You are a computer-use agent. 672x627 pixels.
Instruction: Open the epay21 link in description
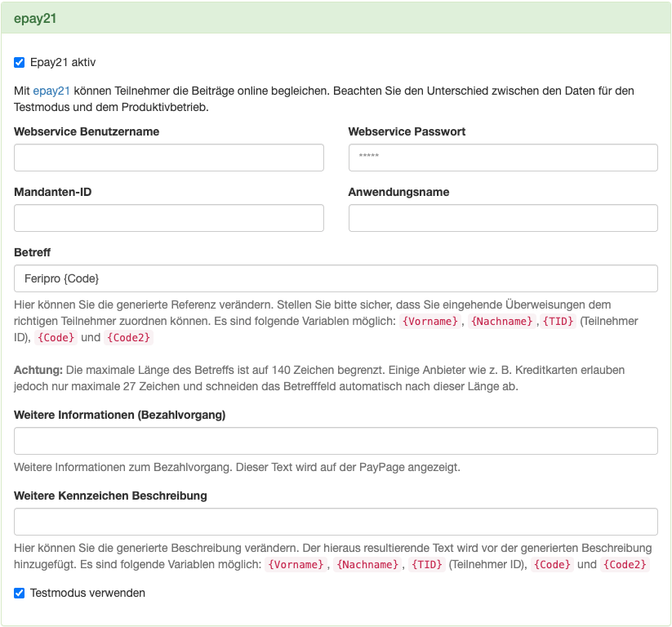click(x=51, y=91)
